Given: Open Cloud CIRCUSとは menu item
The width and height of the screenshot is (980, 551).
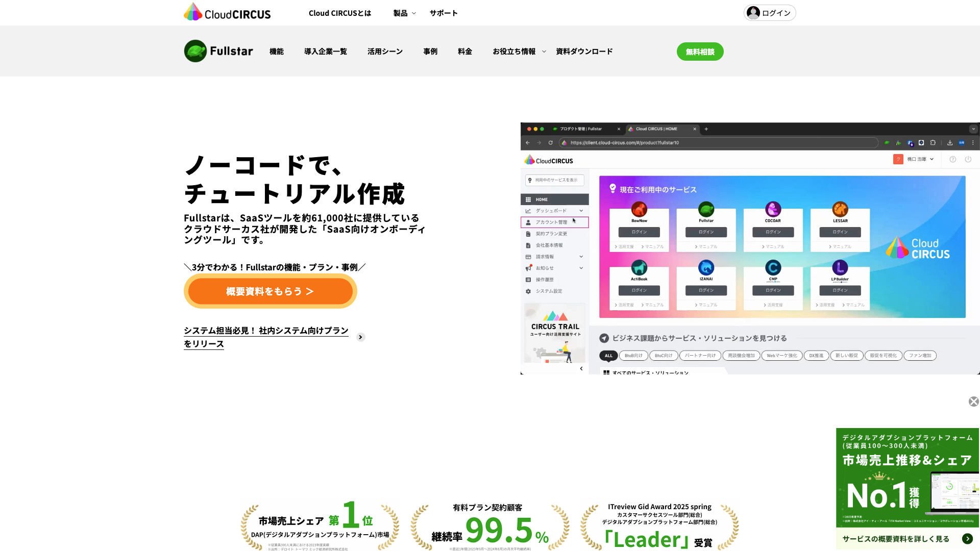Looking at the screenshot, I should point(339,13).
